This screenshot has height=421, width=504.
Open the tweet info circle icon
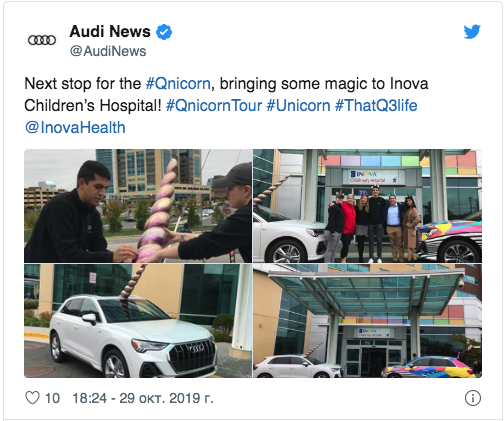[x=472, y=398]
